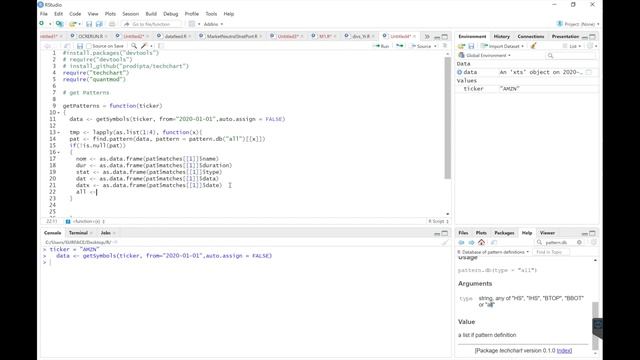Expand the data object disclosure icon
The width and height of the screenshot is (640, 360).
tap(460, 72)
